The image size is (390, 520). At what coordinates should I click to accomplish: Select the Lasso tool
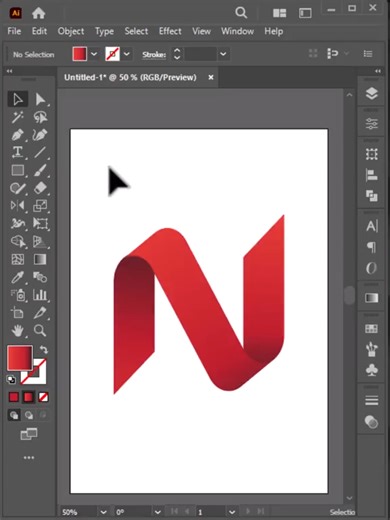(40, 117)
